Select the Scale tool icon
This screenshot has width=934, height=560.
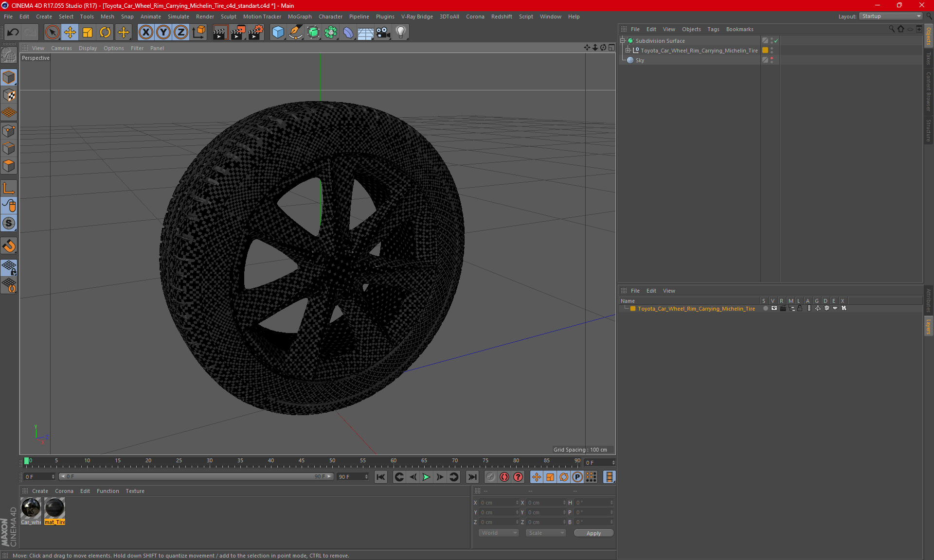tap(88, 33)
